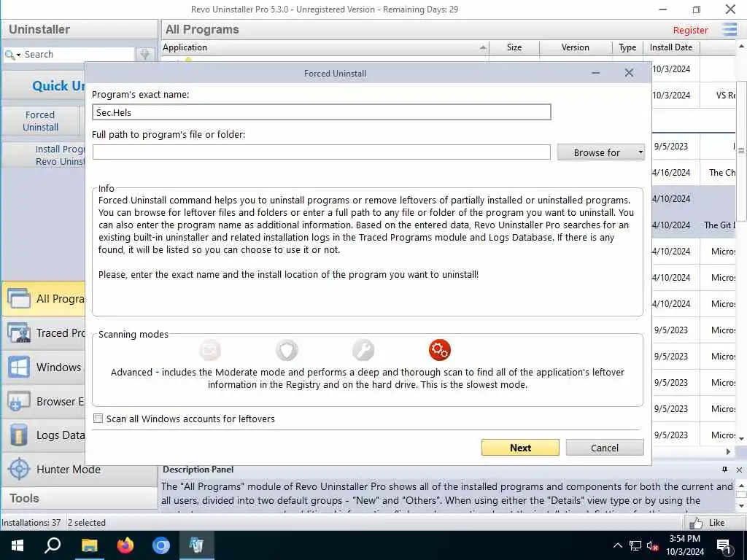Select the Moderate shield scanning mode icon
747x560 pixels.
[x=287, y=350]
